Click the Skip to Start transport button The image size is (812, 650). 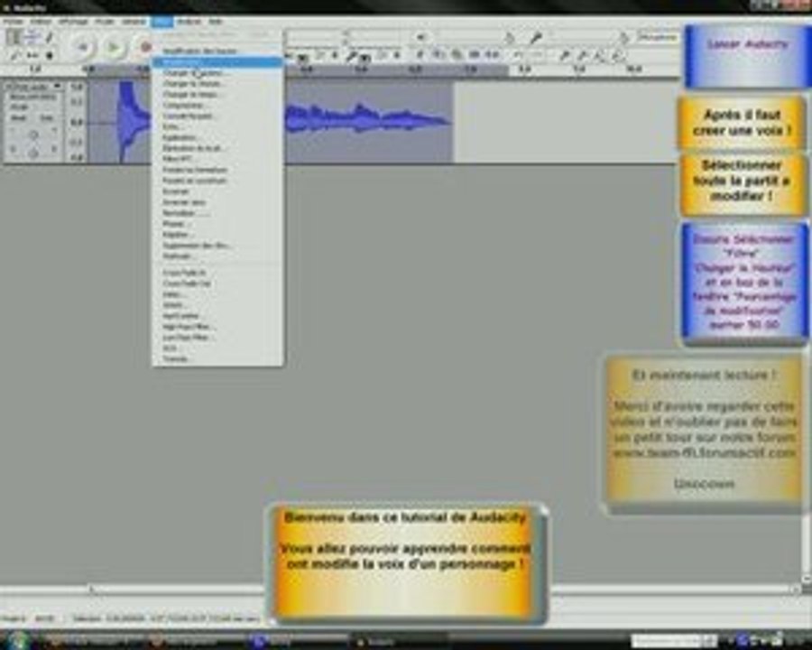(82, 47)
